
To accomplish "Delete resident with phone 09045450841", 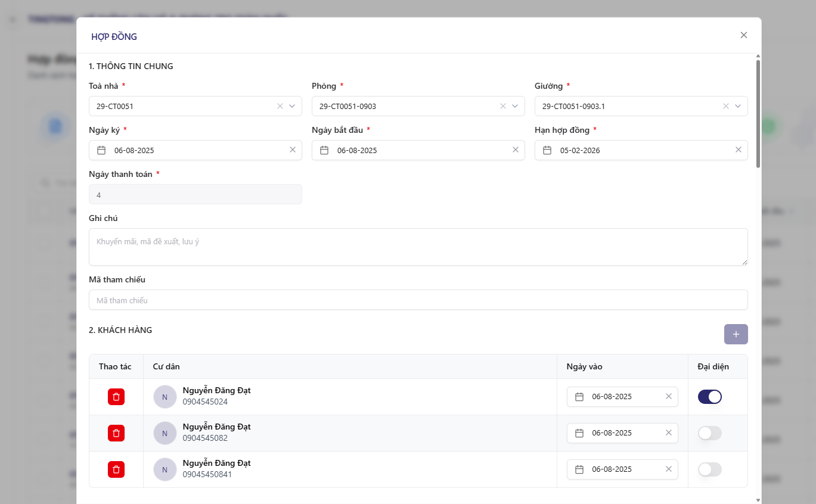I will [x=116, y=469].
